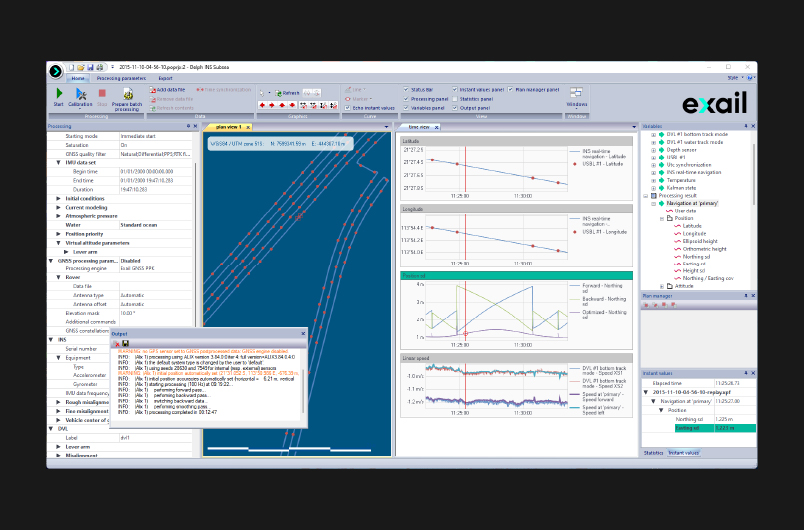Viewport: 804px width, 530px height.
Task: Select the plan view 1 tab
Action: [x=228, y=127]
